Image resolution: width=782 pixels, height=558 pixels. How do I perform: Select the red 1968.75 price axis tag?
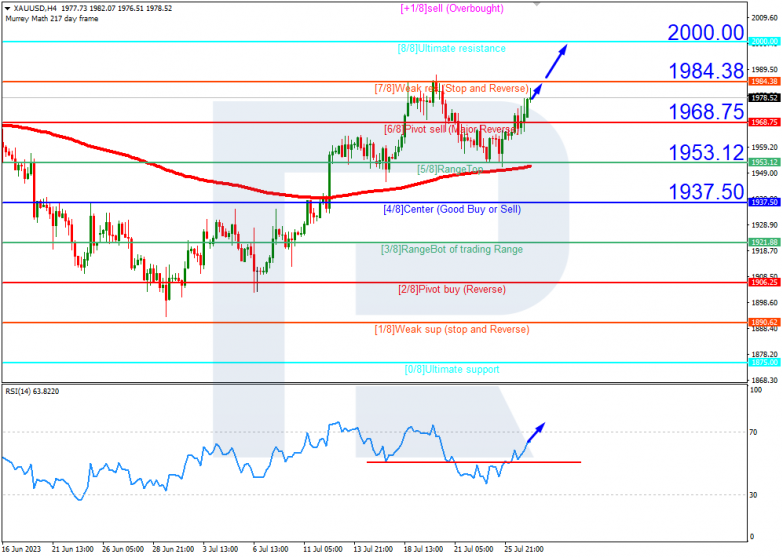[x=764, y=122]
